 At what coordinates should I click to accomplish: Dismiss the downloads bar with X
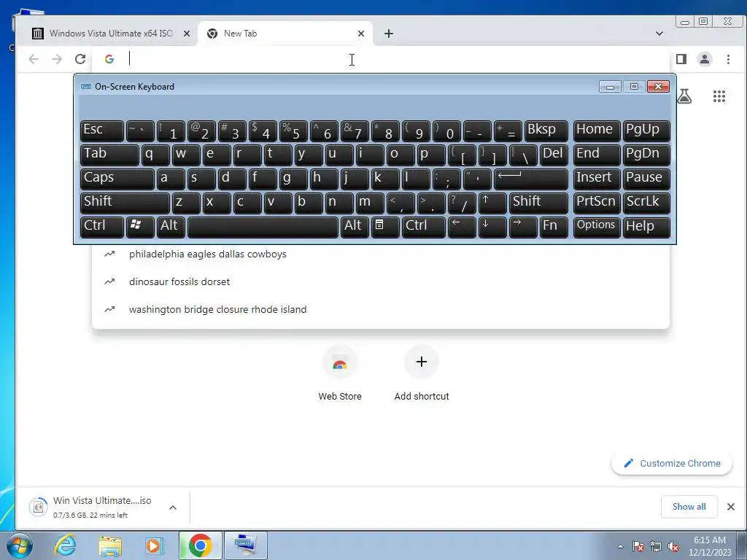[x=731, y=507]
